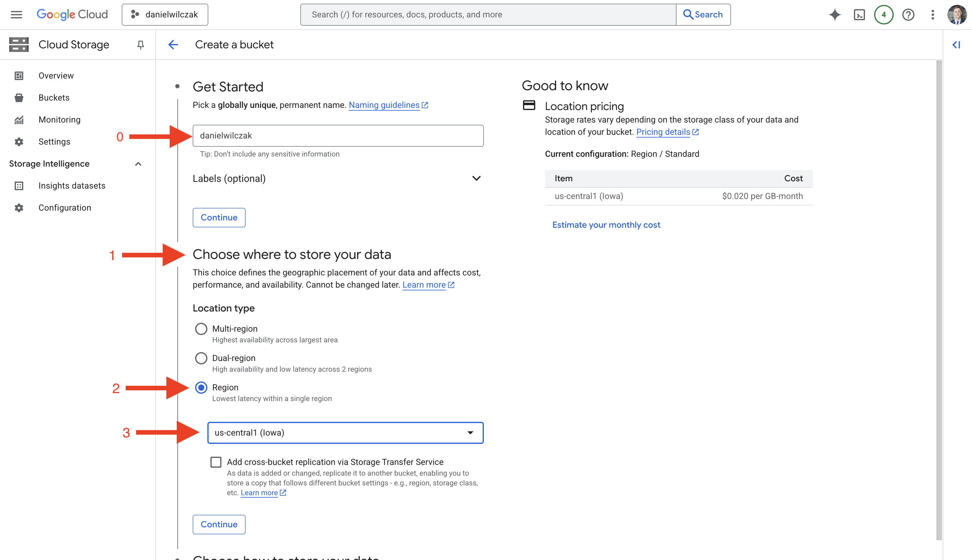Open the Settings page

(x=54, y=142)
